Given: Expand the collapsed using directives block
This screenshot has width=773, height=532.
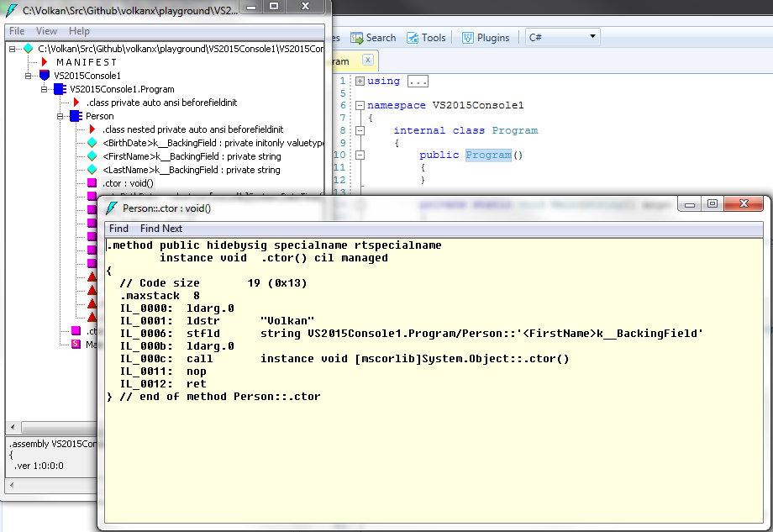Looking at the screenshot, I should 360,81.
